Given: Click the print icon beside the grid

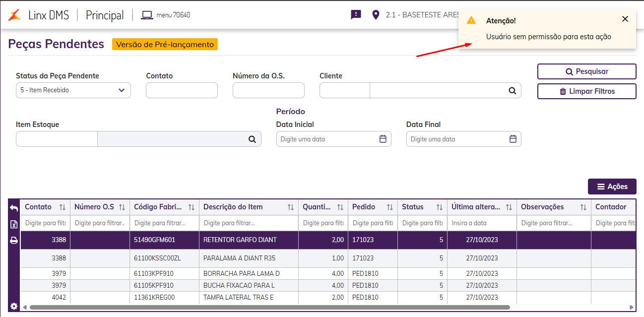Looking at the screenshot, I should 14,241.
